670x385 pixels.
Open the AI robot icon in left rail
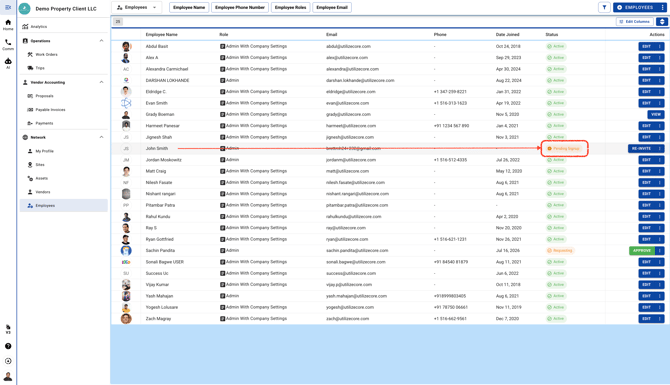pyautogui.click(x=8, y=63)
